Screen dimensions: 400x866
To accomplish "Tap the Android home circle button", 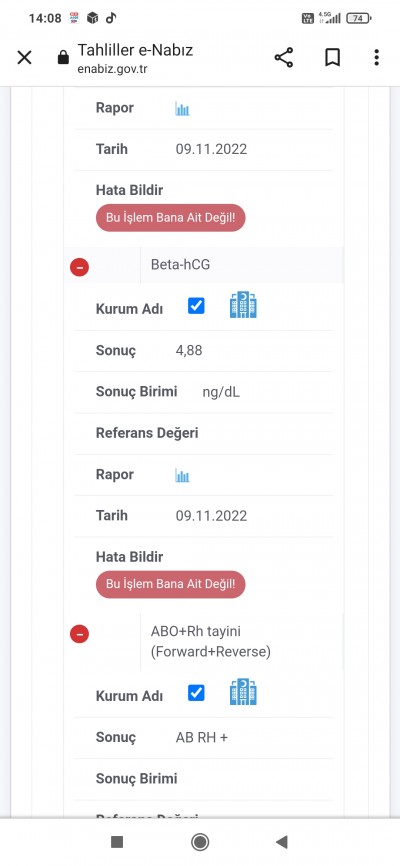I will (199, 842).
